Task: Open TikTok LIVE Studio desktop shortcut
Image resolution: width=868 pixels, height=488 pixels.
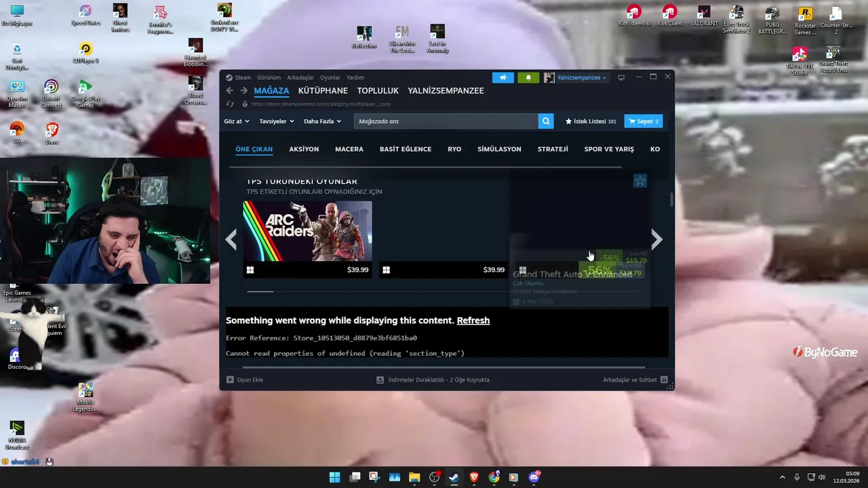Action: 800,60
